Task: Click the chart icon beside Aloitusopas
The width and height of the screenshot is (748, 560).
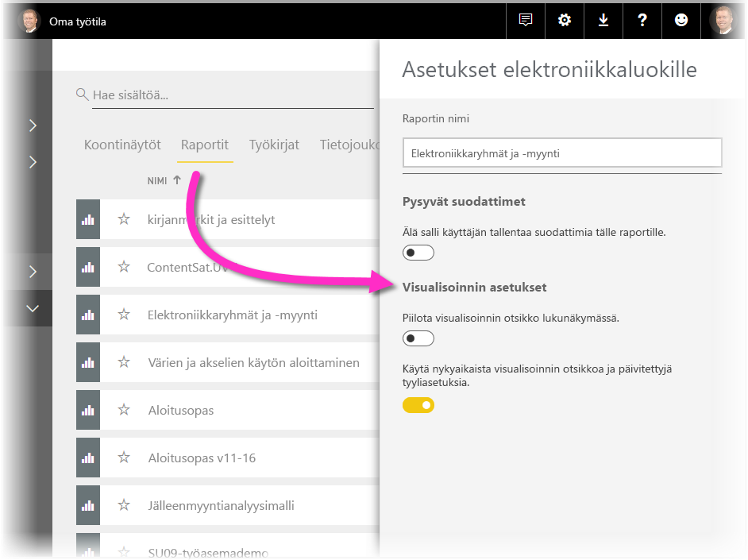Action: click(x=87, y=409)
